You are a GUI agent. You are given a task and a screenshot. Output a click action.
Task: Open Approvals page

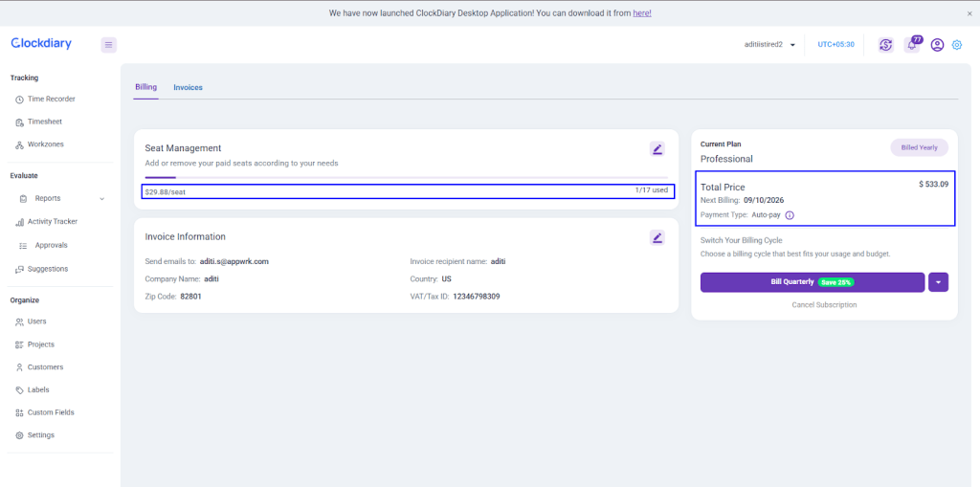tap(52, 245)
